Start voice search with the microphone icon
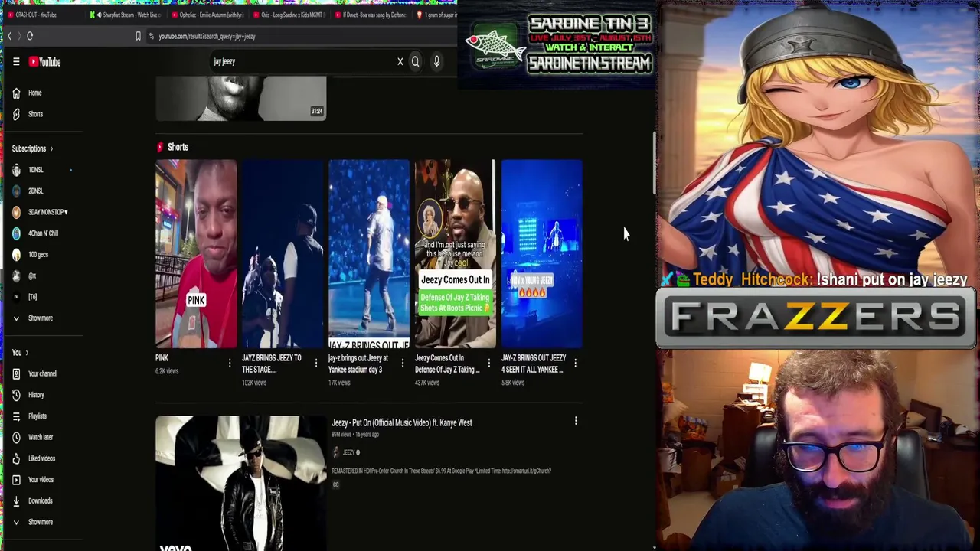Viewport: 980px width, 551px height. (436, 62)
